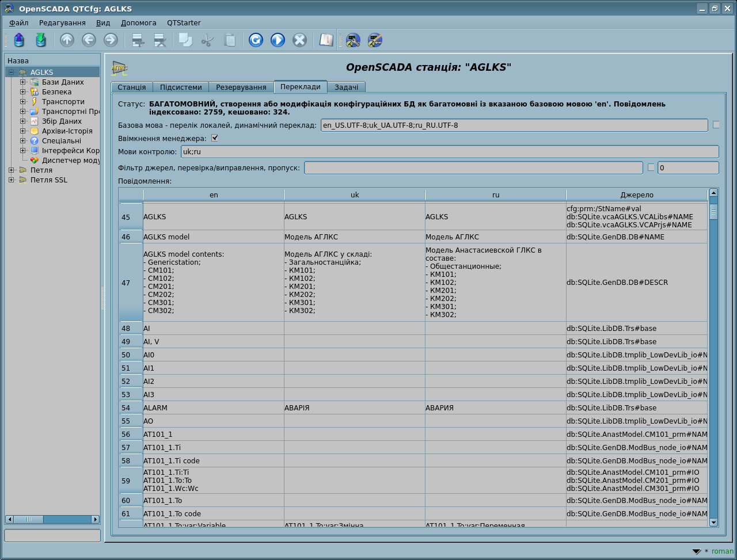
Task: Click the Диспетчер моду tree icon
Action: (35, 161)
